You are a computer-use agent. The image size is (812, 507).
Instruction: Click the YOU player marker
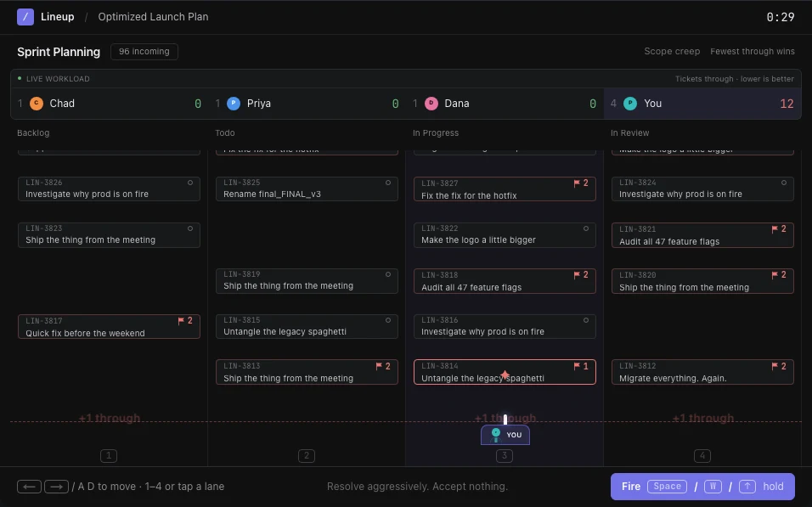point(505,435)
